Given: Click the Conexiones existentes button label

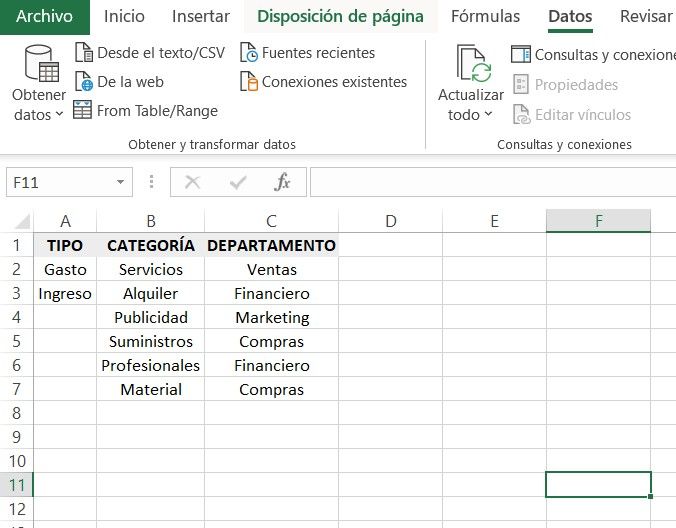Looking at the screenshot, I should [x=334, y=82].
